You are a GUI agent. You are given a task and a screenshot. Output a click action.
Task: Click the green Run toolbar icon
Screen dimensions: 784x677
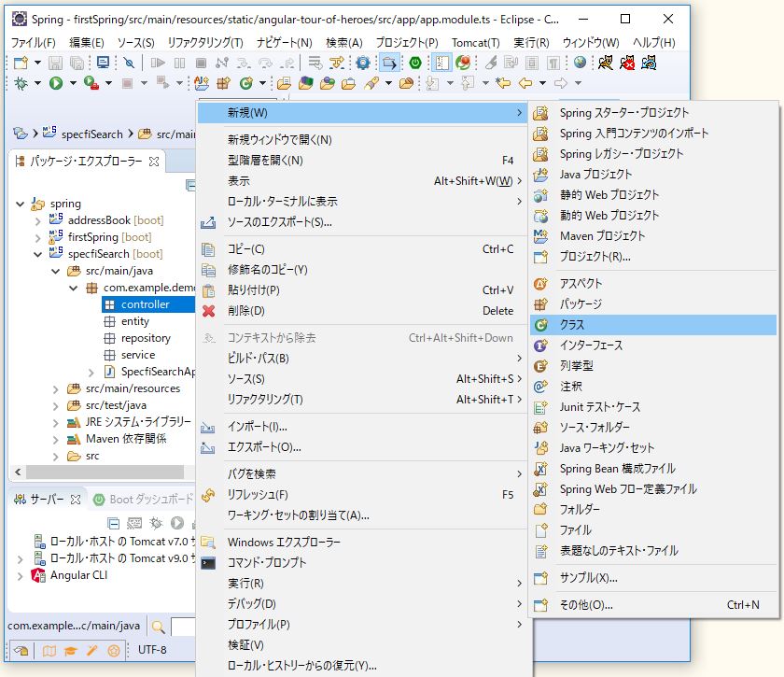tap(56, 83)
